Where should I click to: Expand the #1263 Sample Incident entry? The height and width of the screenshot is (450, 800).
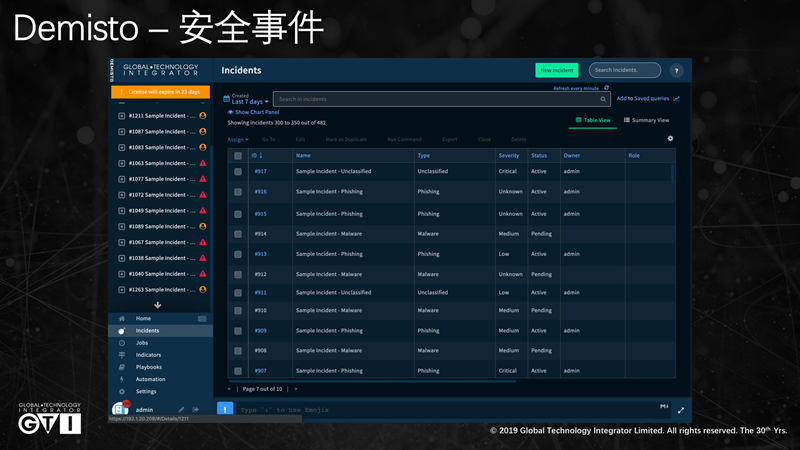121,290
